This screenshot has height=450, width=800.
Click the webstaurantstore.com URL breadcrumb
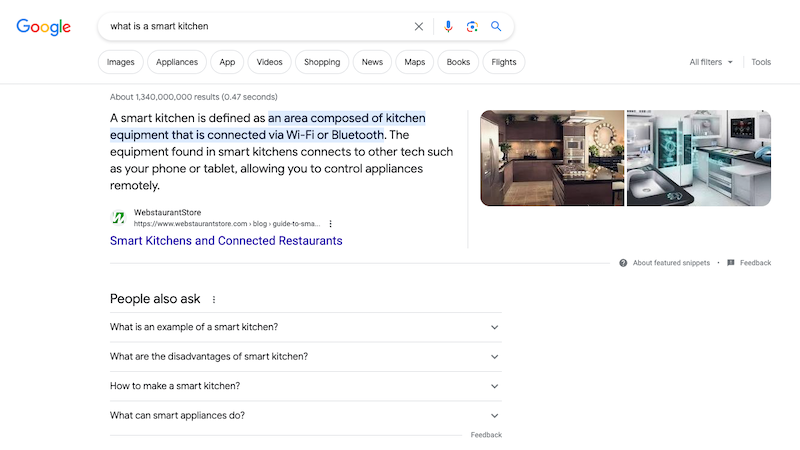227,224
